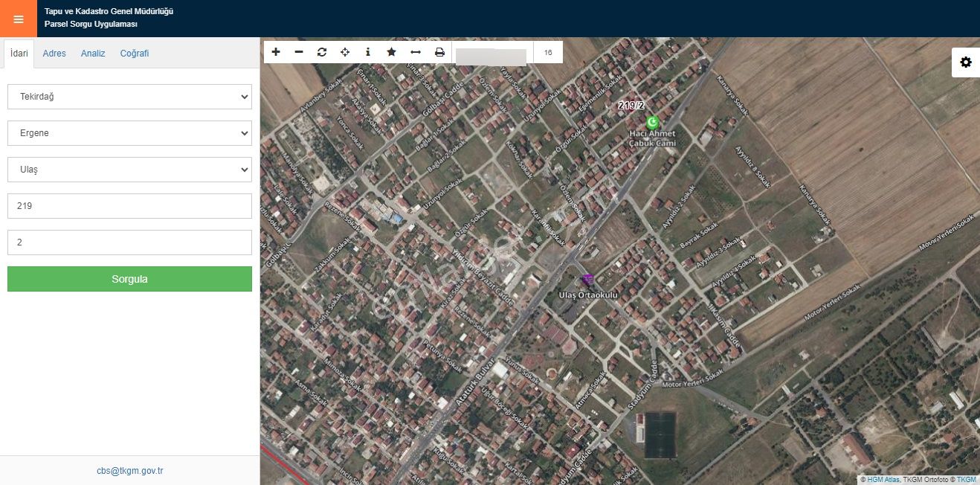The image size is (980, 485).
Task: Click the zoom in icon on map toolbar
Action: click(276, 51)
